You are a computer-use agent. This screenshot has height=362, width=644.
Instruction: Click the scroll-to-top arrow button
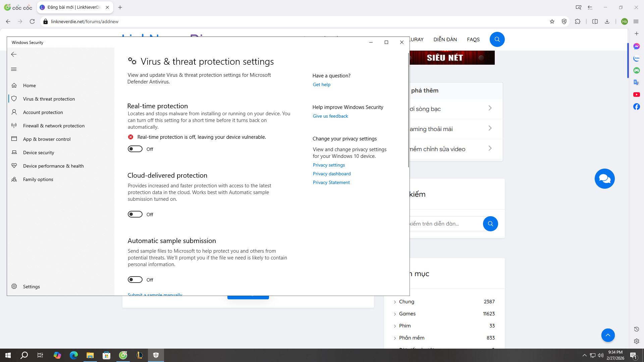pyautogui.click(x=608, y=335)
